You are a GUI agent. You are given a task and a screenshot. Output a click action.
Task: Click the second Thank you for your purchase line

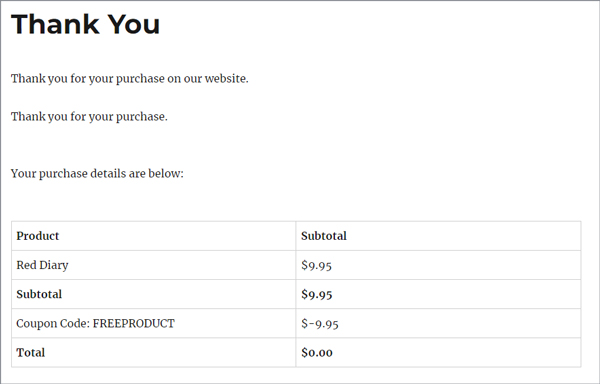click(89, 117)
